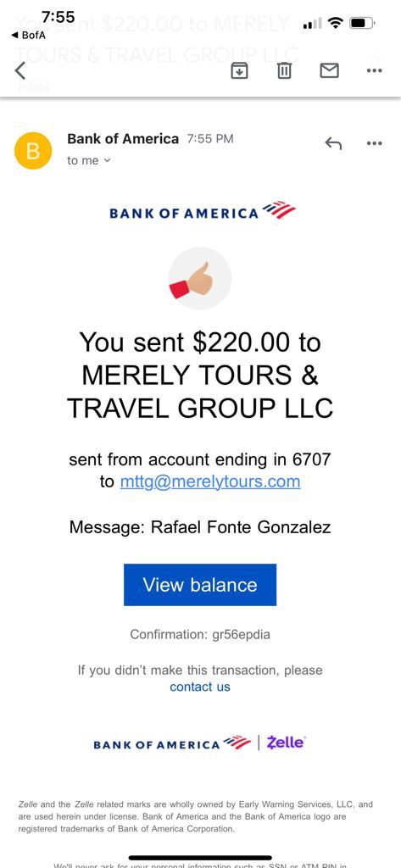
Task: Tap the Bank of America sender name
Action: point(123,139)
